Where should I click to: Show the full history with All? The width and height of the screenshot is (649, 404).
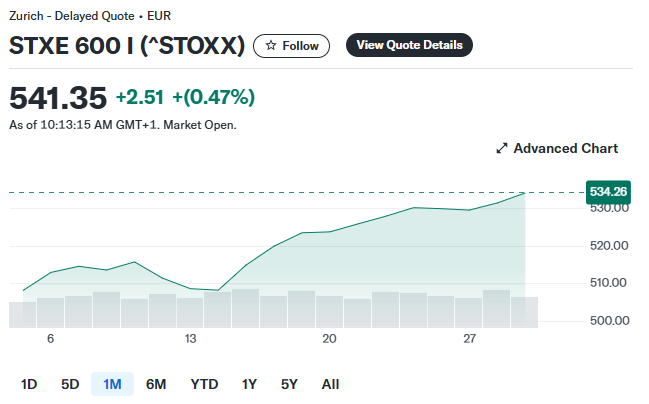[330, 384]
